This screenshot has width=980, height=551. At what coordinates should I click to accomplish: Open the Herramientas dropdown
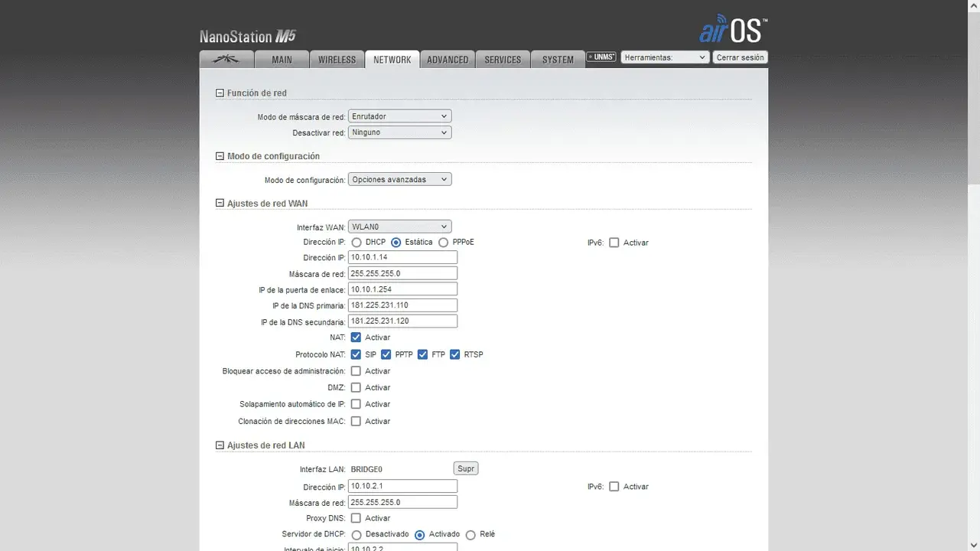665,57
